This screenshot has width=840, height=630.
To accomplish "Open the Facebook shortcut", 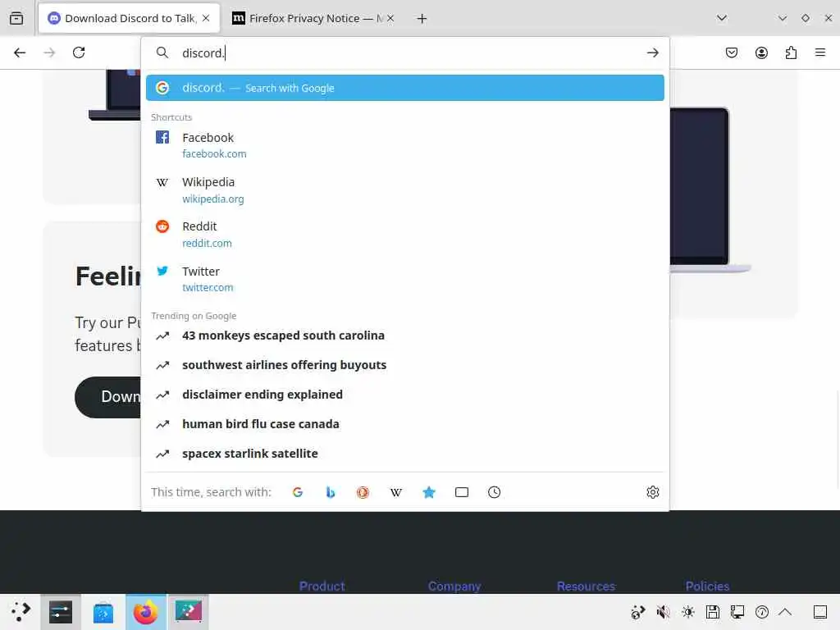I will pyautogui.click(x=405, y=145).
